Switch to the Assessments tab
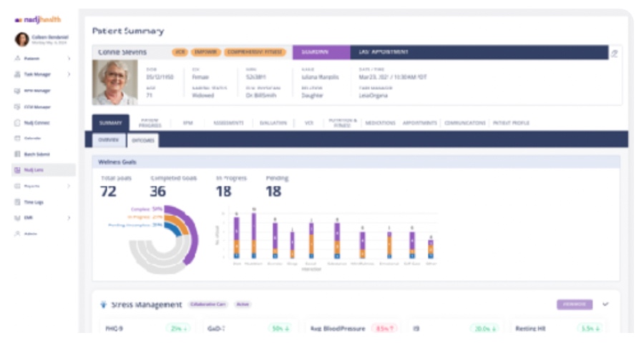644x343 pixels. click(x=228, y=123)
